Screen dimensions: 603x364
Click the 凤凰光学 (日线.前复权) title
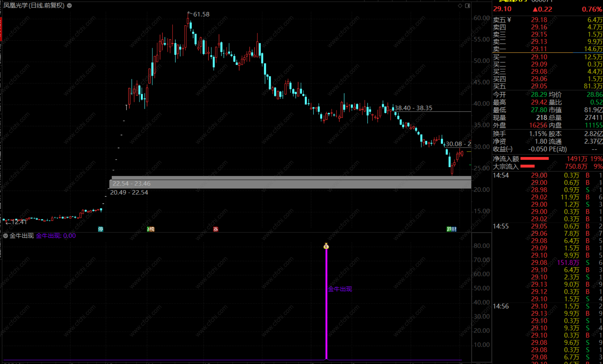[34, 5]
